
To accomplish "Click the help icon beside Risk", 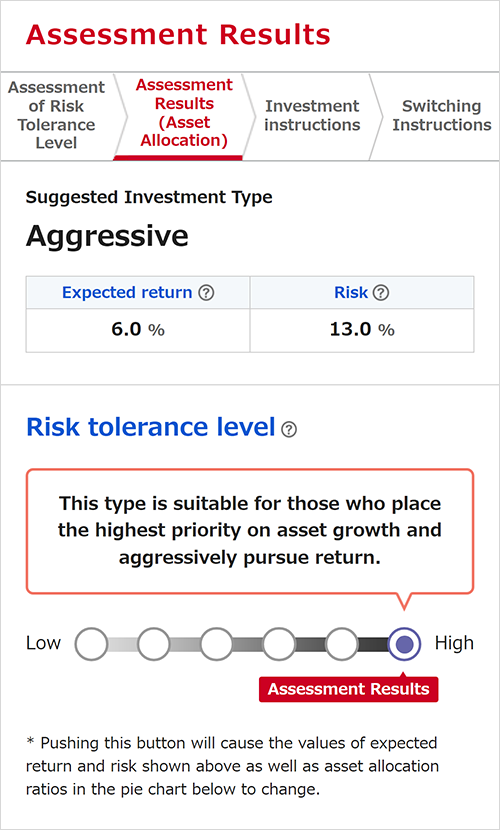I will click(x=380, y=293).
